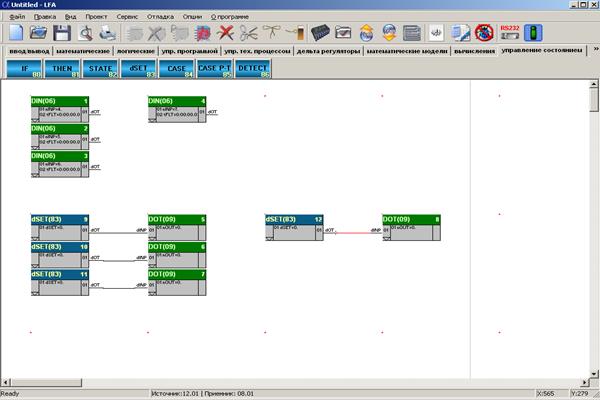Open the Файл menu
This screenshot has width=600, height=400.
(17, 17)
